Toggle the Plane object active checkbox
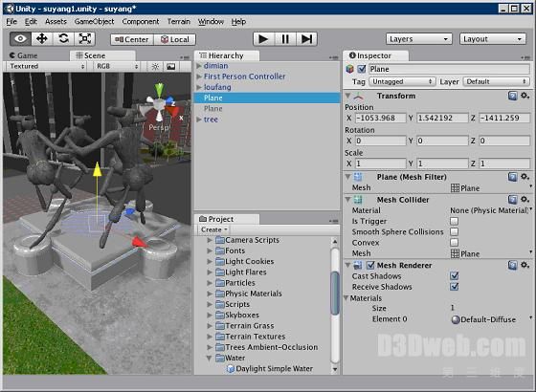The height and width of the screenshot is (392, 536). (x=362, y=69)
